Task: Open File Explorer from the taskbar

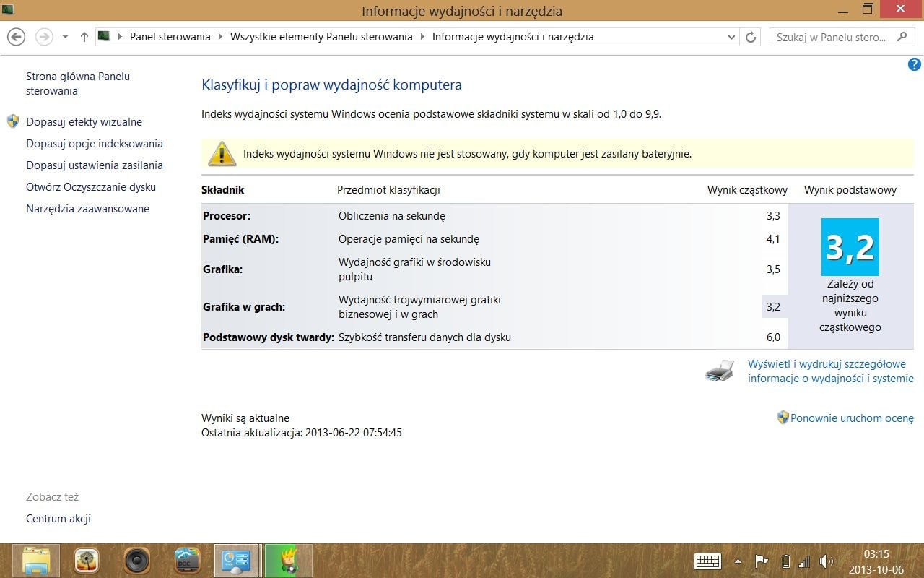Action: [x=36, y=561]
